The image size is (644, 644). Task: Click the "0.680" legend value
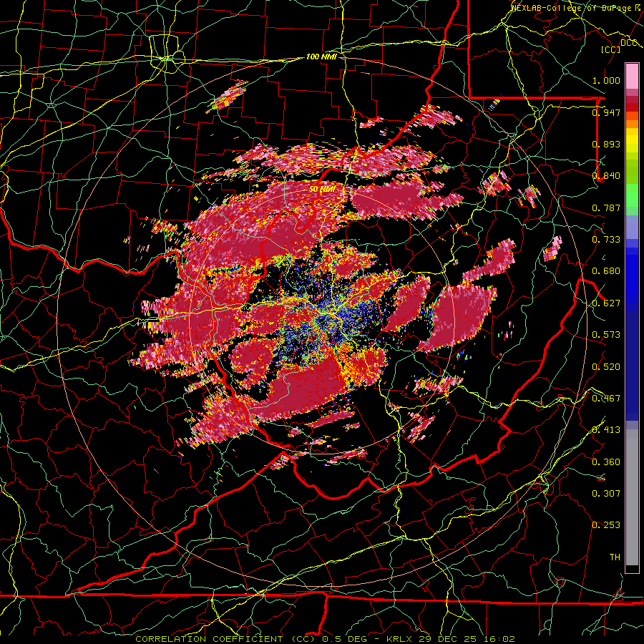pyautogui.click(x=606, y=271)
